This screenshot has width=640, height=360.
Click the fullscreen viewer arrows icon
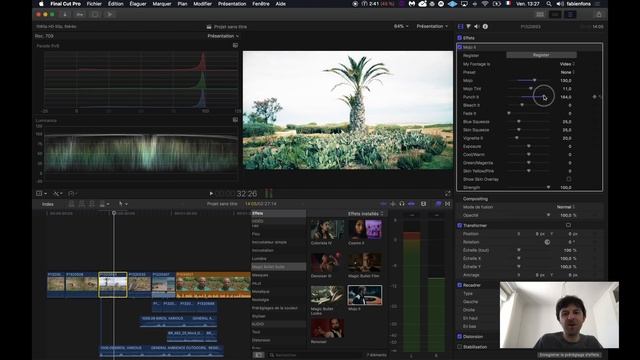(x=447, y=193)
